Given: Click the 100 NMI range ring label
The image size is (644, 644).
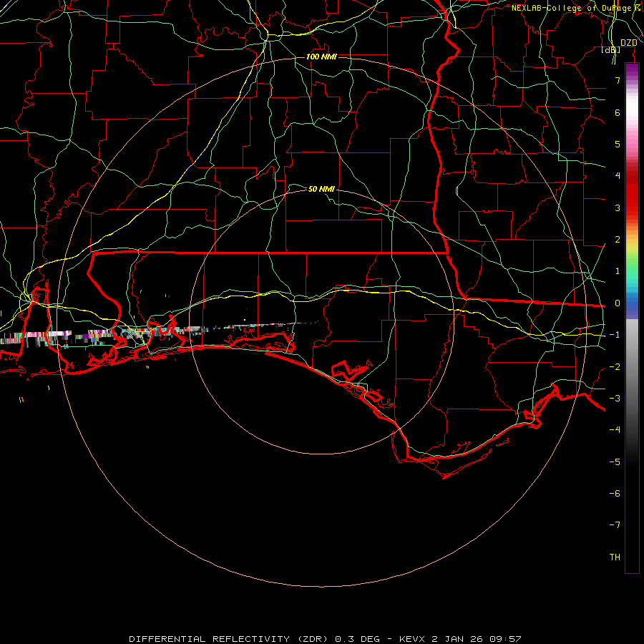Looking at the screenshot, I should [321, 57].
